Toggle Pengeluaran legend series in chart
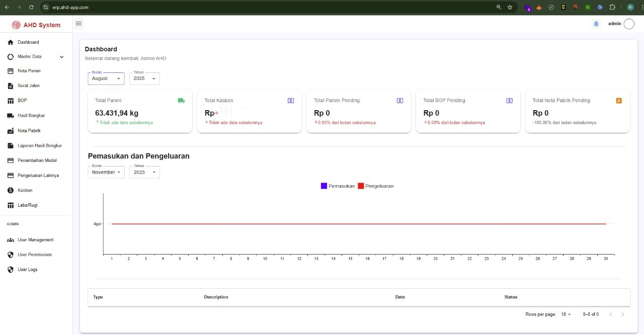The height and width of the screenshot is (335, 644). pos(375,186)
